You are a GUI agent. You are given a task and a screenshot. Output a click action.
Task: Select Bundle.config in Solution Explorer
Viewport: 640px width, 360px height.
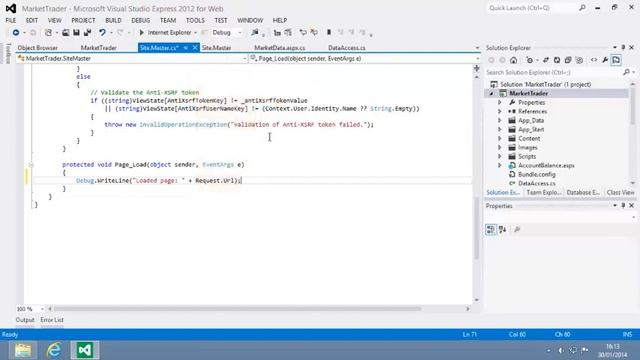[536, 174]
